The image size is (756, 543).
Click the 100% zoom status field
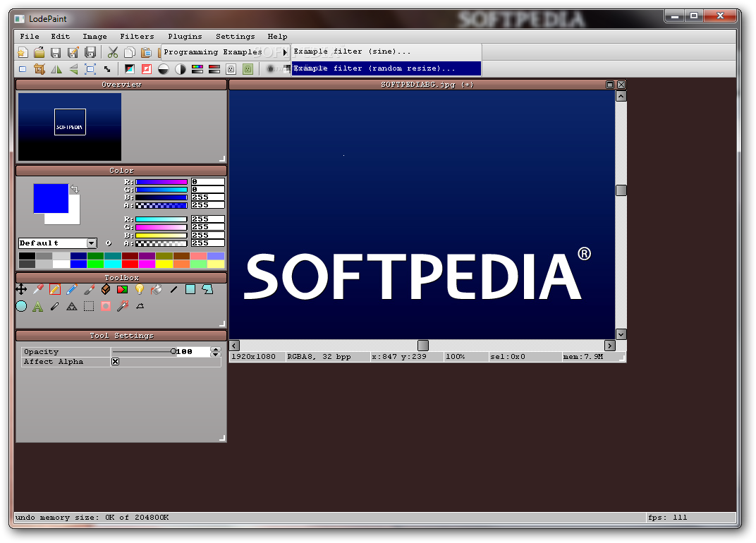465,357
